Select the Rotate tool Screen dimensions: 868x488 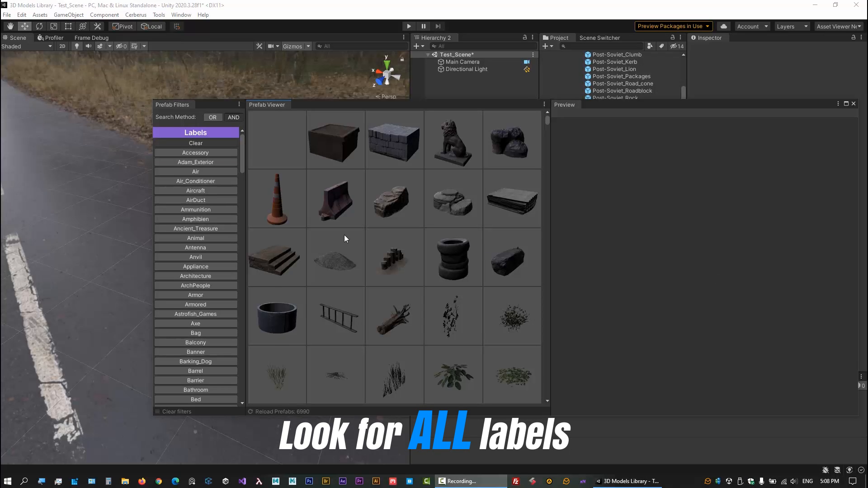point(39,26)
